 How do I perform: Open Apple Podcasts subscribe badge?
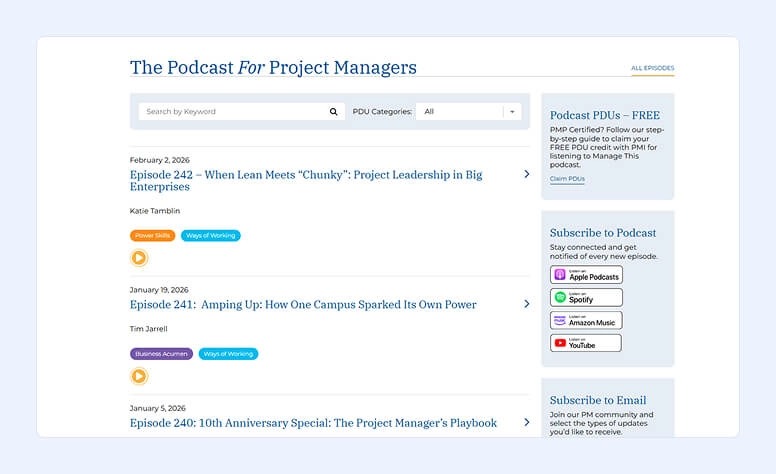point(586,275)
